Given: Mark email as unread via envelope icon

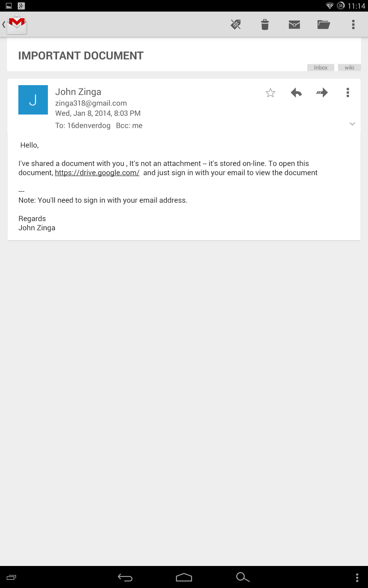Looking at the screenshot, I should [294, 25].
